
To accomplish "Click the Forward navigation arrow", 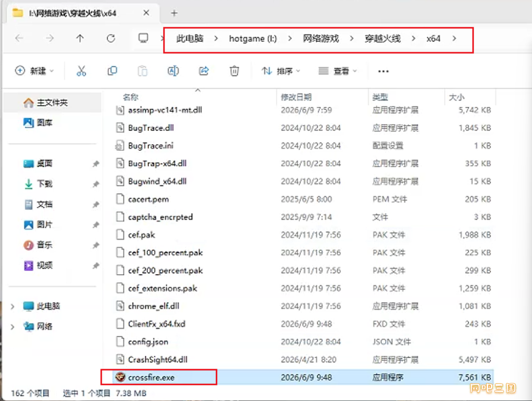I will 50,38.
